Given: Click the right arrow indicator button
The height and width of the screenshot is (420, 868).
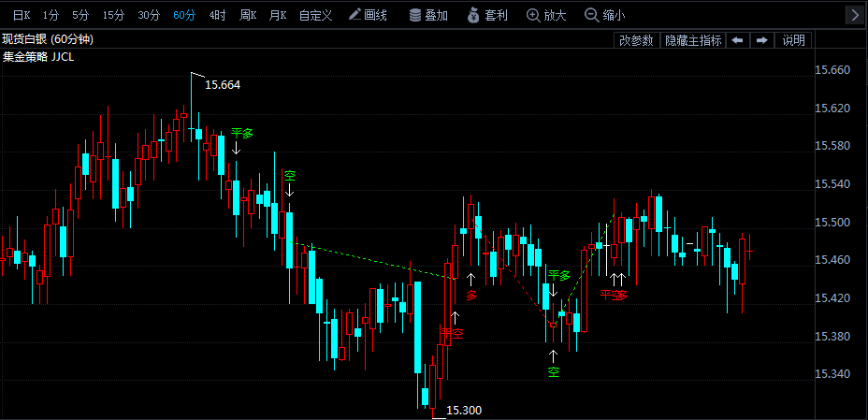Looking at the screenshot, I should tap(761, 40).
